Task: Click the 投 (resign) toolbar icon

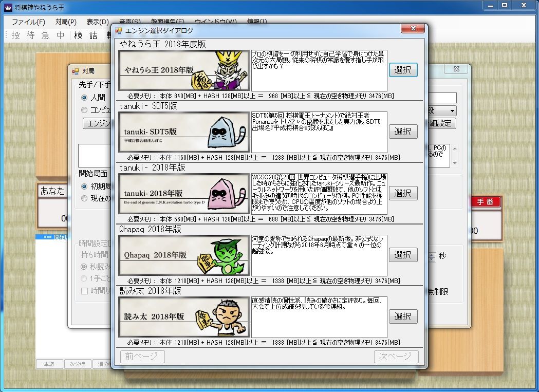Action: 16,35
